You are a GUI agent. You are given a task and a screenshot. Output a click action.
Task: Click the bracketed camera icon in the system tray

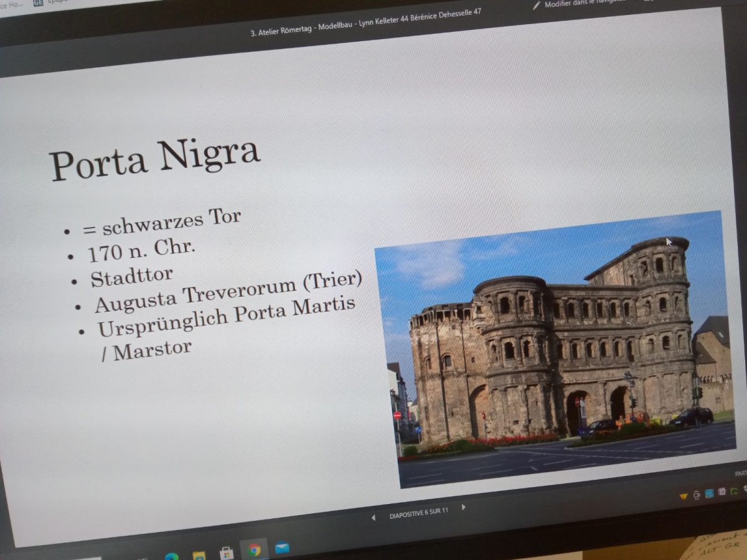tap(697, 495)
